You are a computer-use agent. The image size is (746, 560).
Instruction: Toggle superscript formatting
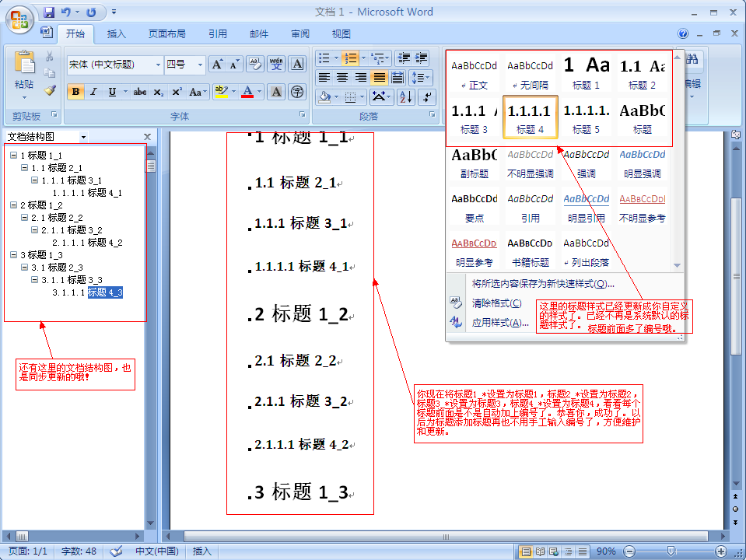177,92
